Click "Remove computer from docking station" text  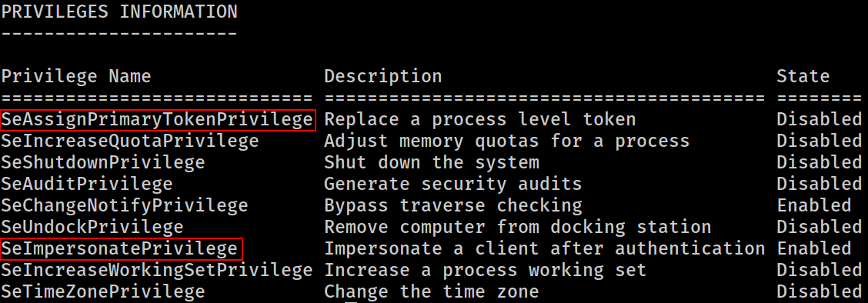coord(518,228)
